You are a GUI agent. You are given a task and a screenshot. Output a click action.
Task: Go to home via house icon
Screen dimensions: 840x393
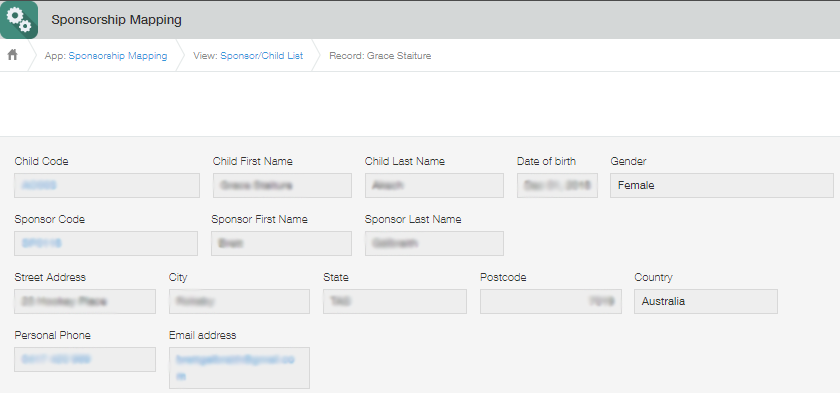coord(12,55)
